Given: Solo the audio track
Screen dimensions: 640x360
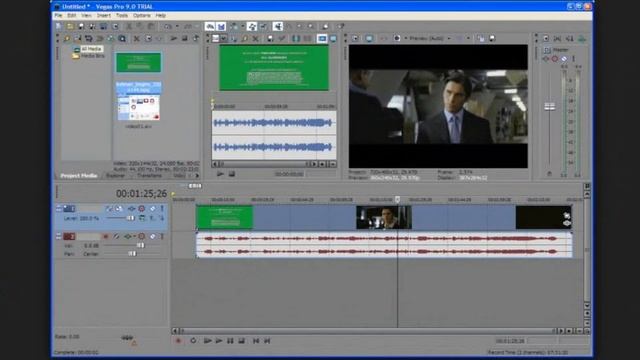Looking at the screenshot, I should pos(162,236).
